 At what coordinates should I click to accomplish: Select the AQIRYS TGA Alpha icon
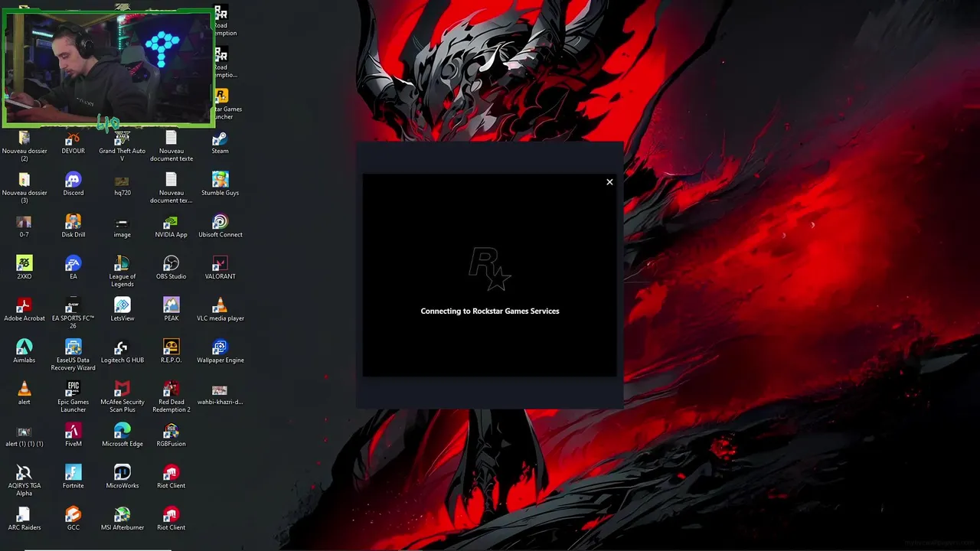point(24,481)
